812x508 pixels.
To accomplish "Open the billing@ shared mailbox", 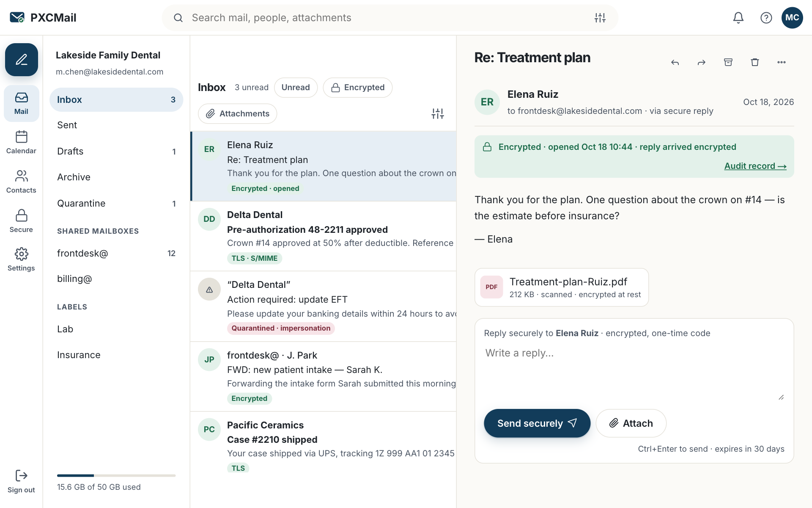I will click(116, 279).
